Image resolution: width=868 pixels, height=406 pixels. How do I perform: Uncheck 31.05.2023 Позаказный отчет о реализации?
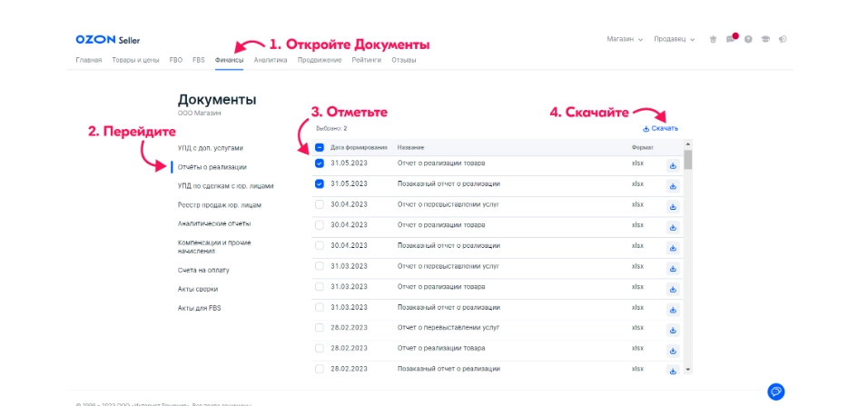(x=320, y=183)
